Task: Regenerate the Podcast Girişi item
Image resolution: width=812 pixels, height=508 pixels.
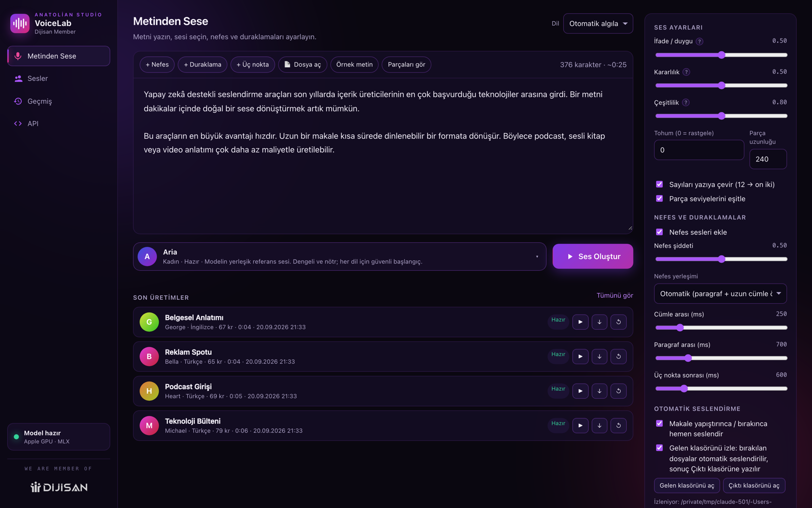Action: tap(618, 391)
